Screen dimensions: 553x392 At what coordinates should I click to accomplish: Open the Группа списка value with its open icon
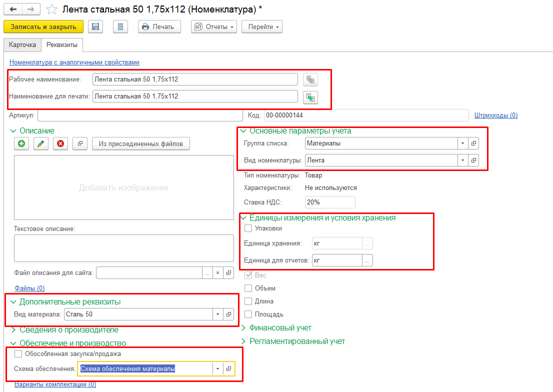coord(473,143)
